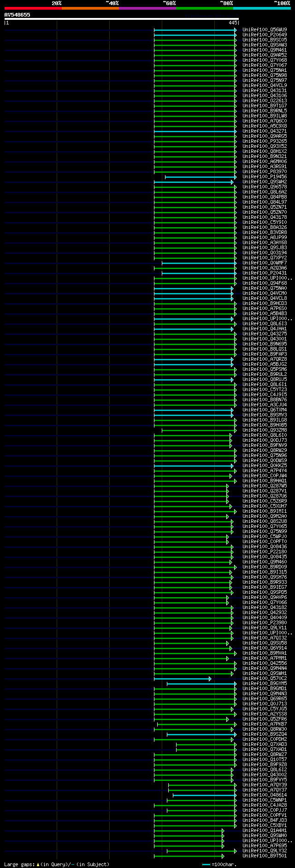Viewport: 295px width, 868px height.
Task: Select label UniRef100_Q94F68
Action: (265, 283)
